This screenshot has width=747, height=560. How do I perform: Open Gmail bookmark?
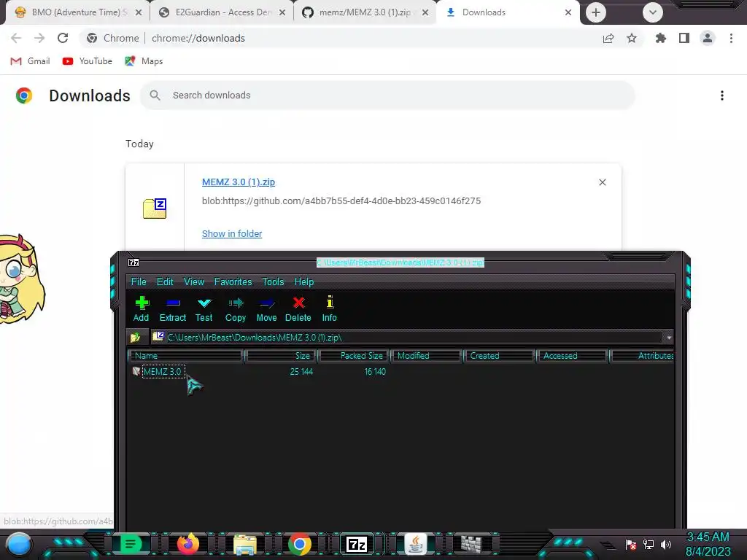(31, 61)
